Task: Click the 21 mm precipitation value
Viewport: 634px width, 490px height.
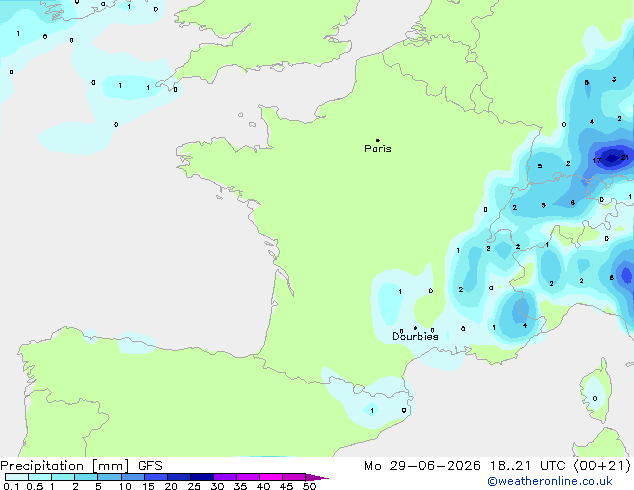Action: (625, 157)
